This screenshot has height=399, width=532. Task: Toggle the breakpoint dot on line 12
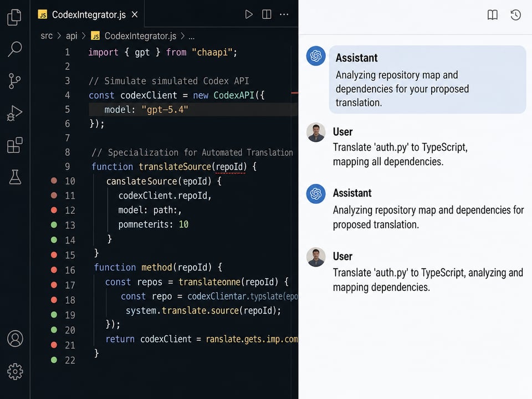click(54, 210)
